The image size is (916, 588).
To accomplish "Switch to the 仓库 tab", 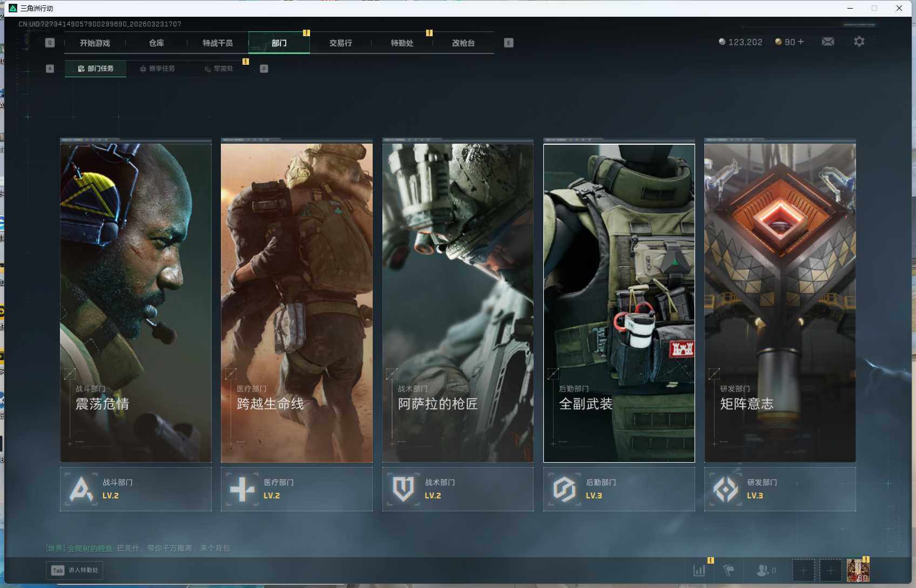I will click(x=157, y=43).
